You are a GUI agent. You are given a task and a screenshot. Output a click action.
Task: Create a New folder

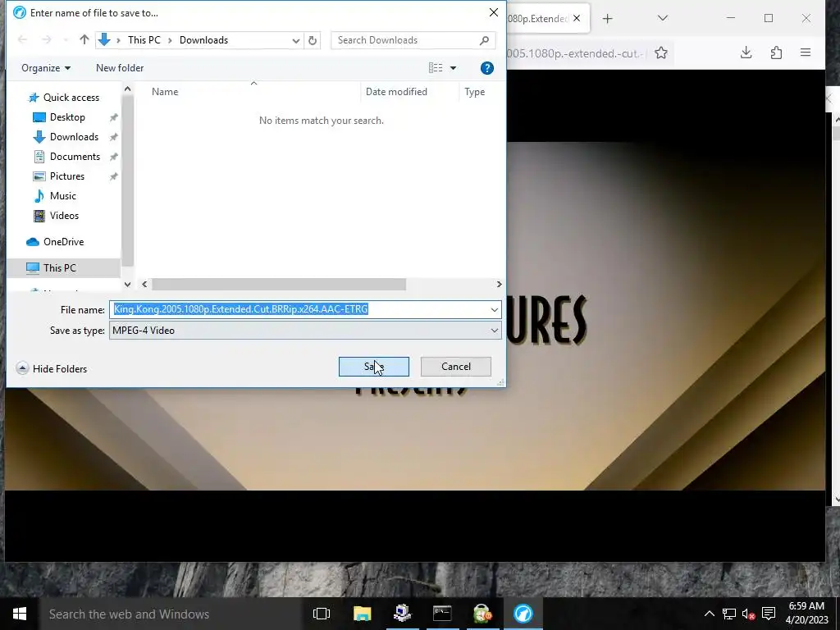tap(120, 68)
